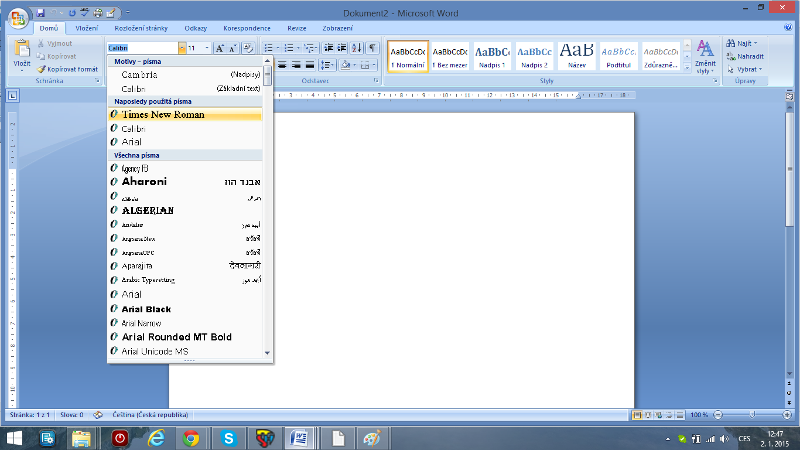Switch to Web Layout view
This screenshot has height=450, width=800.
click(x=658, y=415)
